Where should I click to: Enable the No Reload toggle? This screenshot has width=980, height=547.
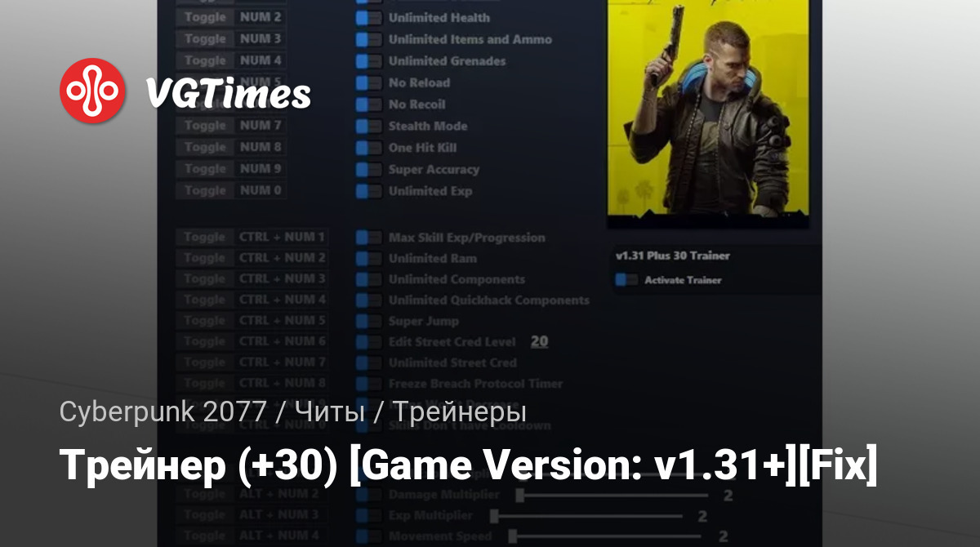[x=369, y=82]
